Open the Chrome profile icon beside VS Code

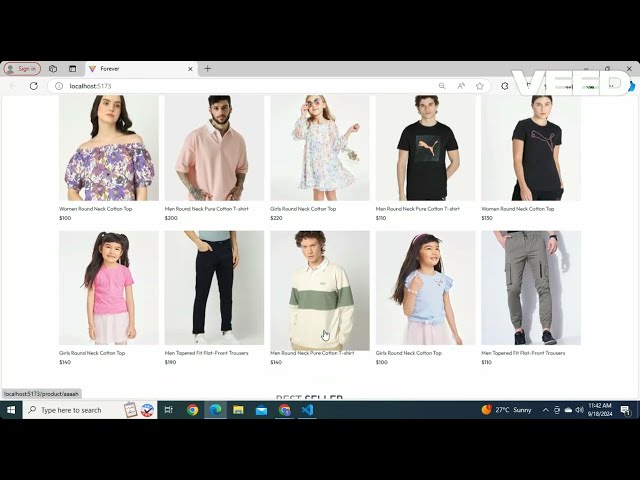[x=284, y=410]
